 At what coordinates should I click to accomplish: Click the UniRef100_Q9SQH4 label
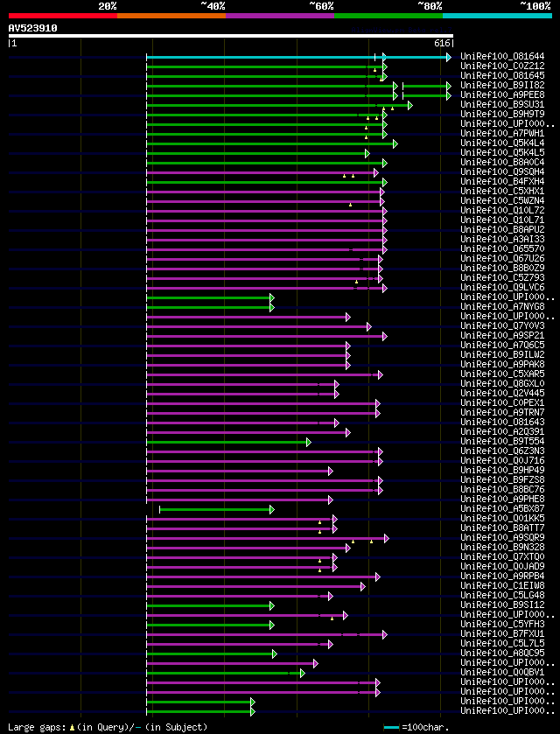(502, 171)
